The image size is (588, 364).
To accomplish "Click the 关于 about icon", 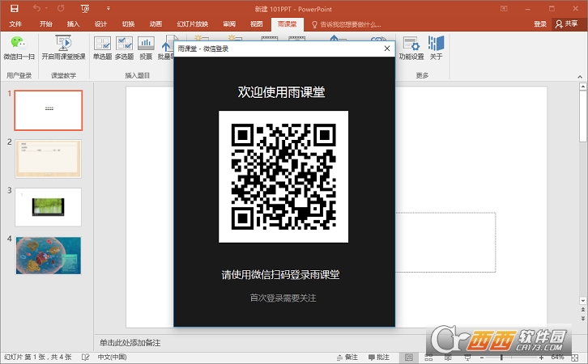I will tap(436, 48).
